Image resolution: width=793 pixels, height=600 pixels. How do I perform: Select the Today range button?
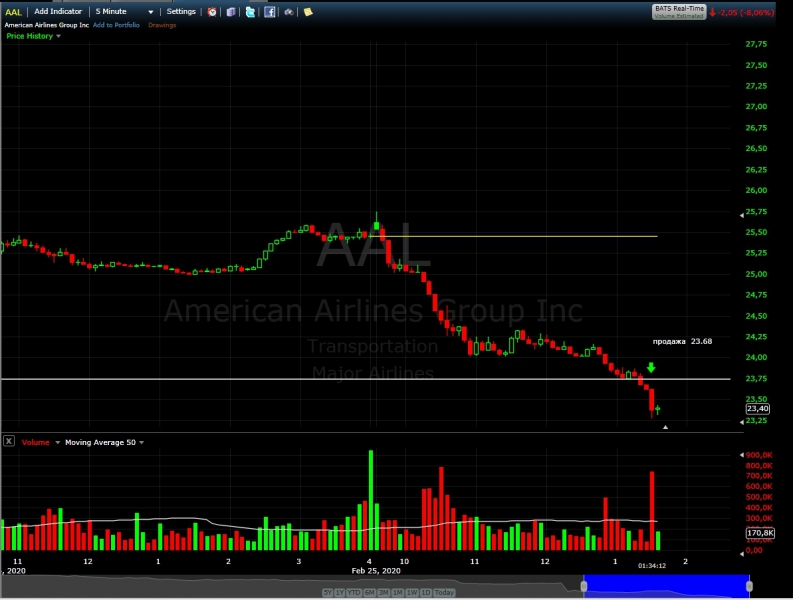point(444,592)
